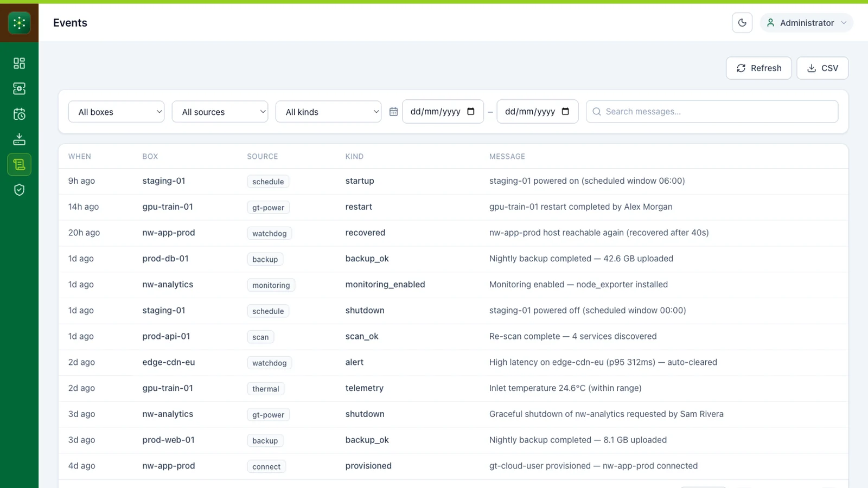
Task: Open the All kinds dropdown
Action: pos(328,112)
